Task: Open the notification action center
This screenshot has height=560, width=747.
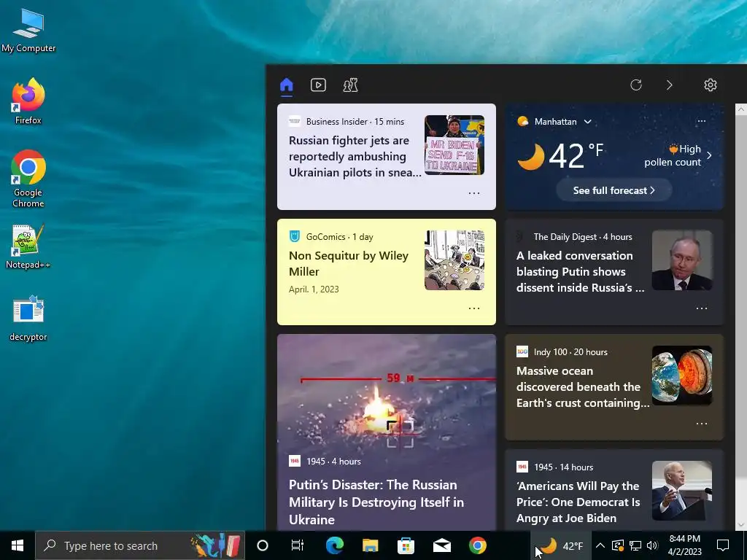Action: [x=723, y=545]
